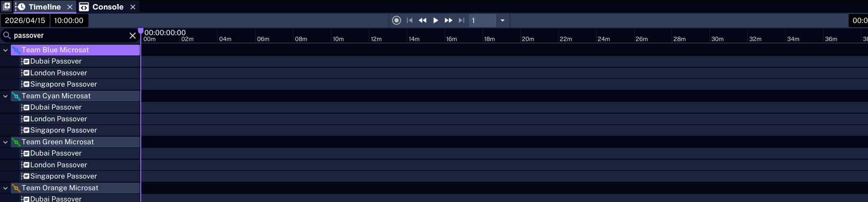
Task: Select Dubai Passover under Team Green
Action: coord(80,153)
